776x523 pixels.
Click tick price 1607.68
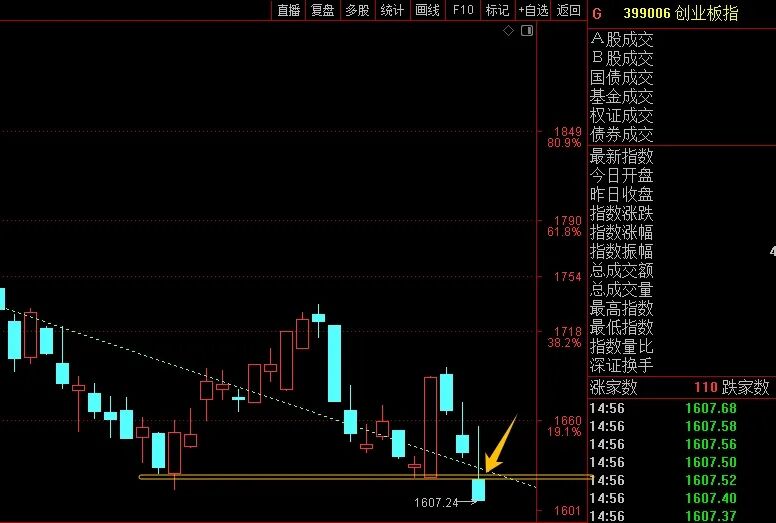[711, 409]
